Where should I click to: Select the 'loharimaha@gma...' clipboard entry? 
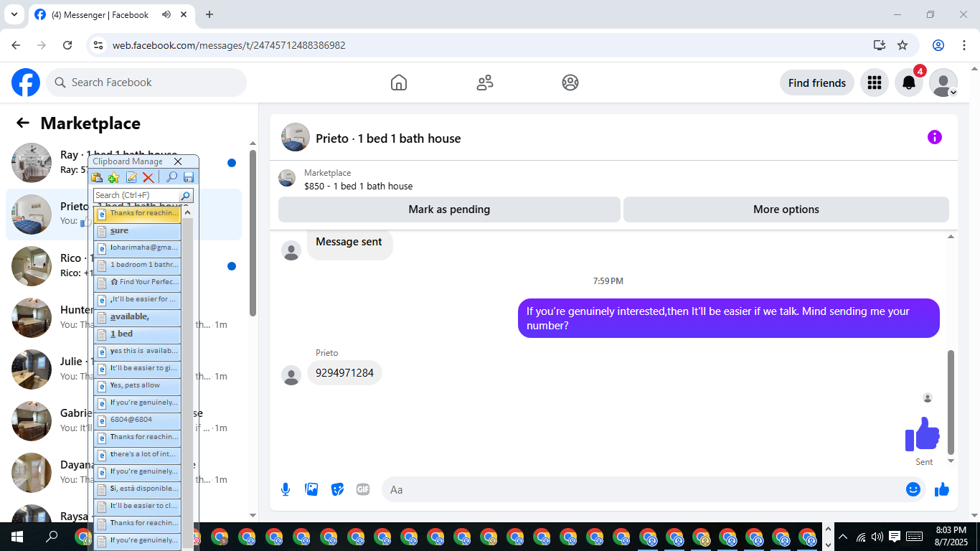click(137, 248)
